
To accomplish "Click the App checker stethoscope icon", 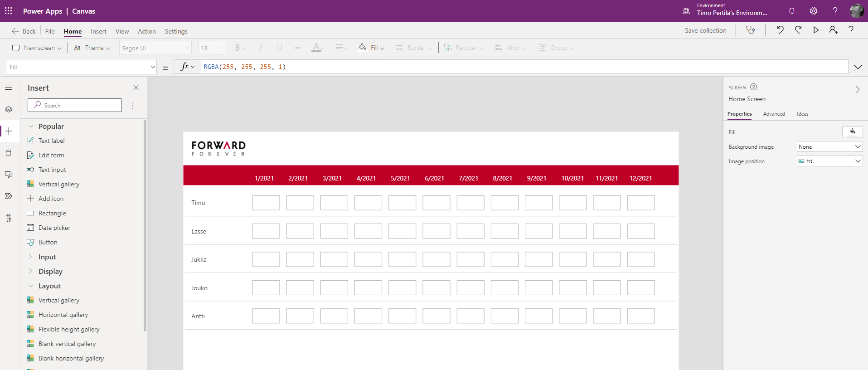I will 751,30.
